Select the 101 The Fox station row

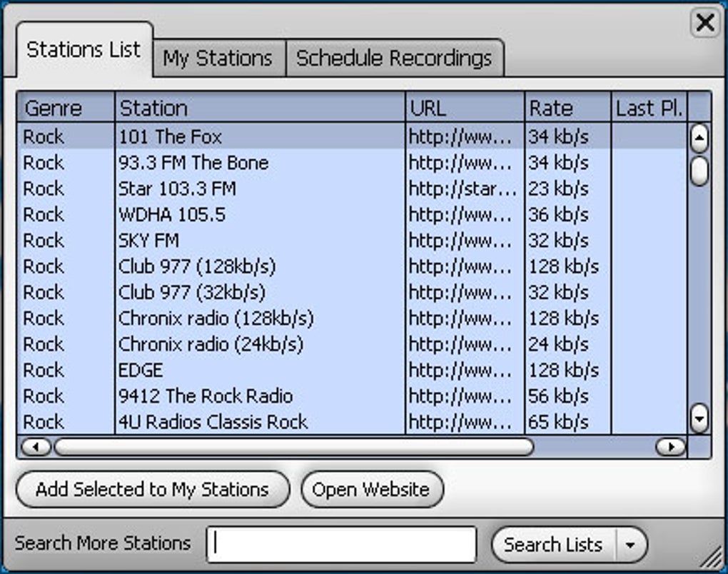pyautogui.click(x=352, y=136)
